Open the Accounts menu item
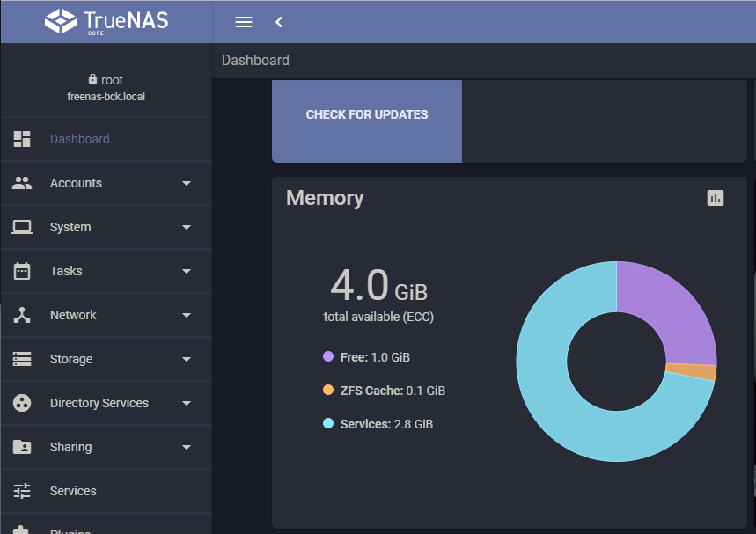 pyautogui.click(x=106, y=183)
